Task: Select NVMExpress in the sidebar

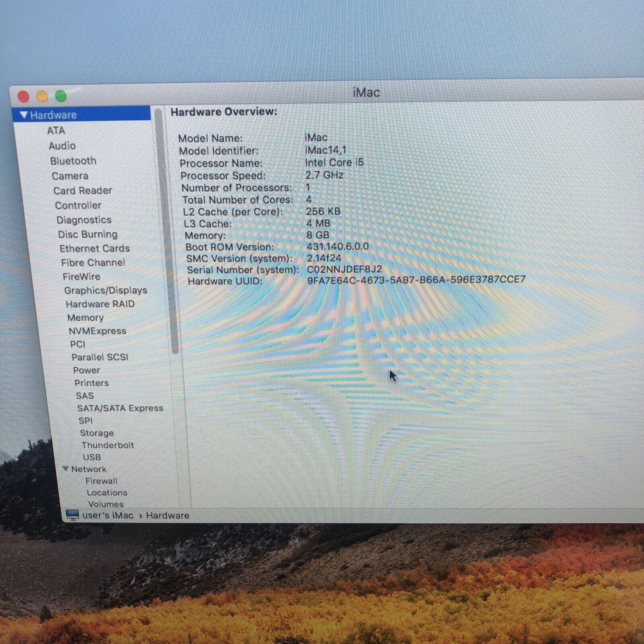Action: (x=97, y=331)
